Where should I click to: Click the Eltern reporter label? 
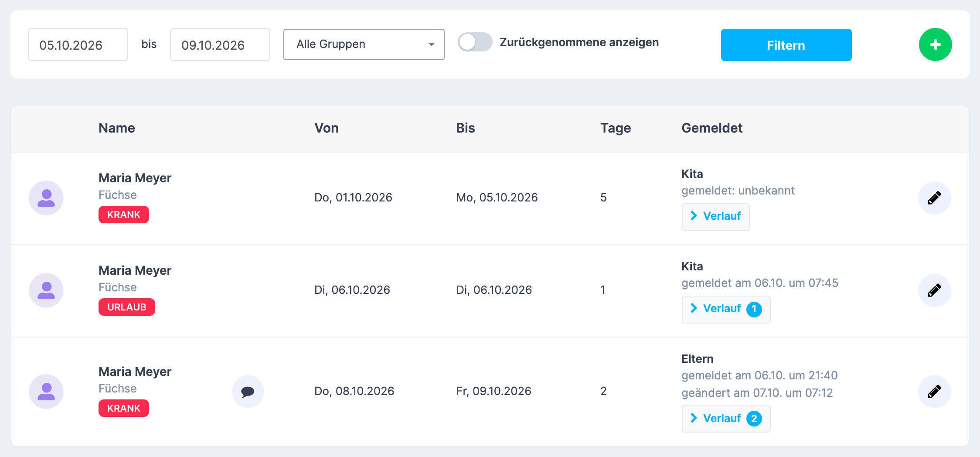[698, 359]
